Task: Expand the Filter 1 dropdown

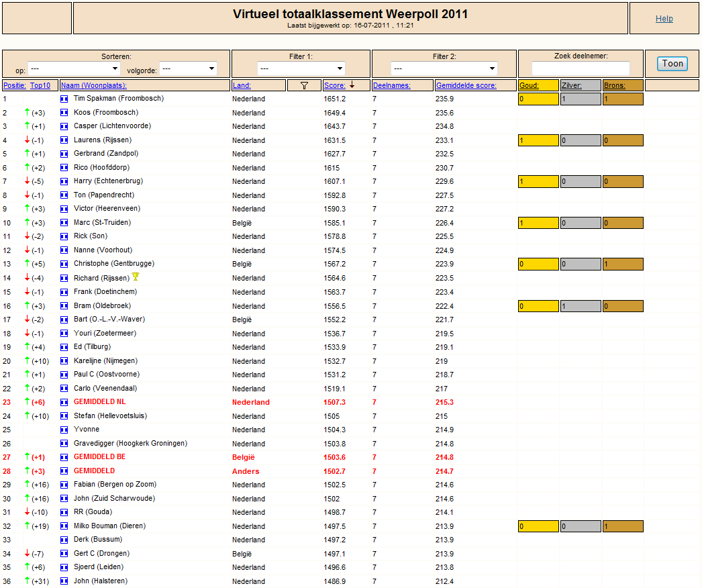Action: 301,68
